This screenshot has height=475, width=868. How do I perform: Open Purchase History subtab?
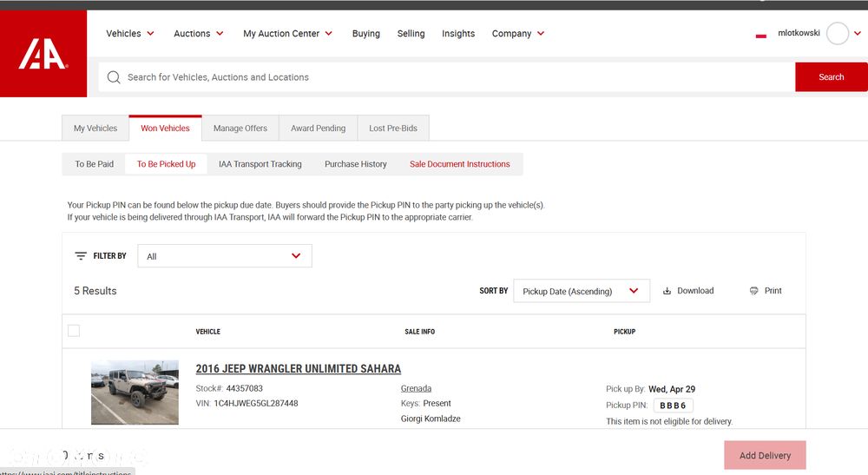click(355, 164)
